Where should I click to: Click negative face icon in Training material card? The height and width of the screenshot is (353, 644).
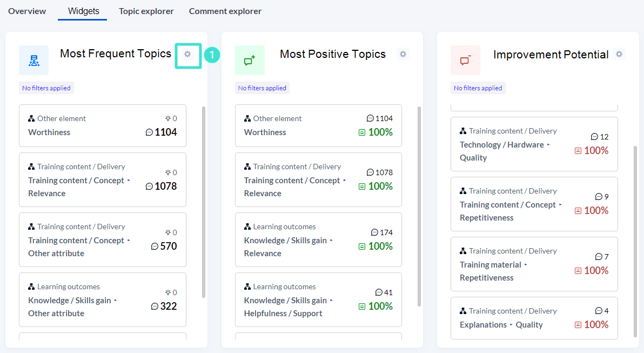click(x=578, y=271)
